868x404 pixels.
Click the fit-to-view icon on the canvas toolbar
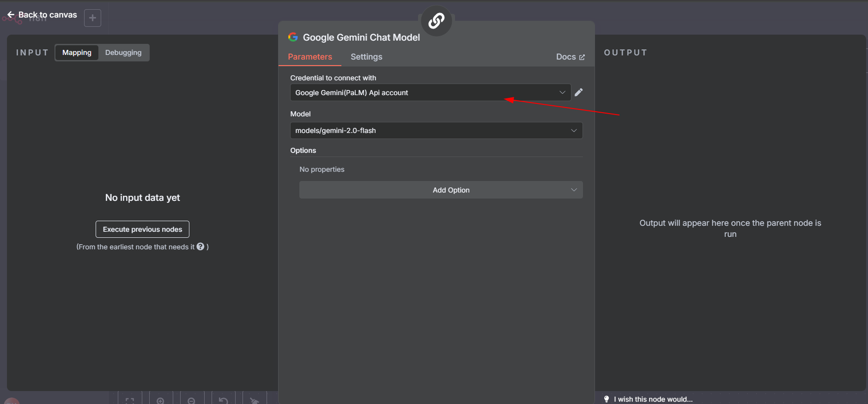[x=130, y=400]
